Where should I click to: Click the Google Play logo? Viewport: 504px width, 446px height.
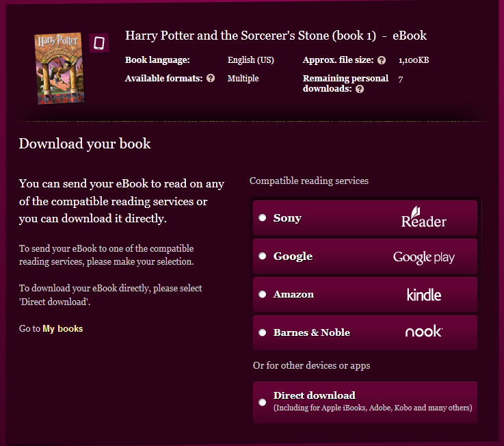click(x=423, y=257)
